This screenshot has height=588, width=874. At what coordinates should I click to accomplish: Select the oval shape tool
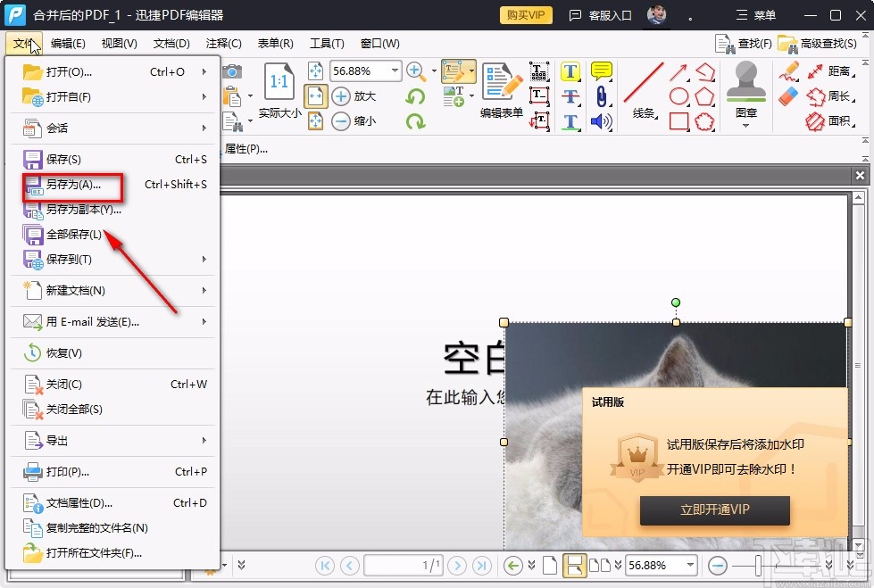(x=678, y=96)
